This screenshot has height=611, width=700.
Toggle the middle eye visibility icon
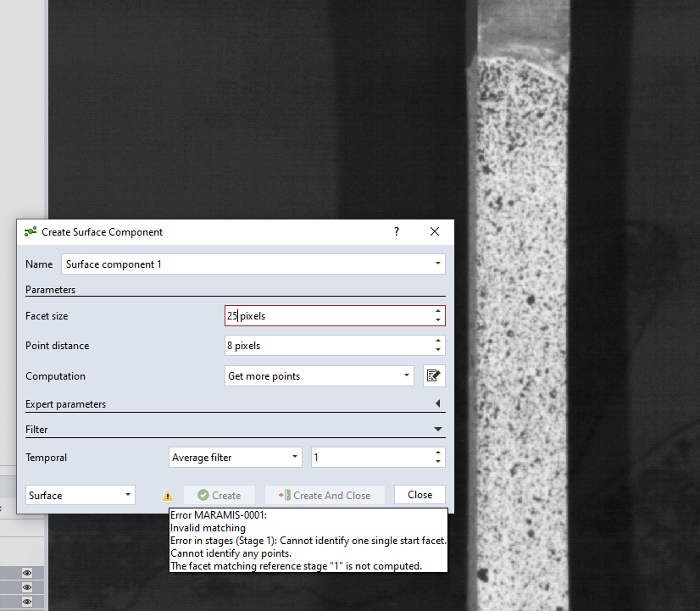click(27, 587)
